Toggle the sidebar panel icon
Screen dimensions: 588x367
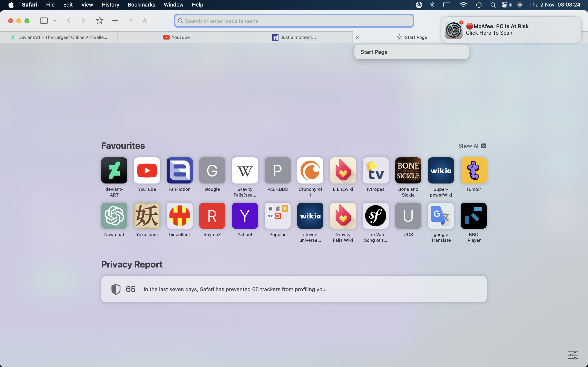44,21
